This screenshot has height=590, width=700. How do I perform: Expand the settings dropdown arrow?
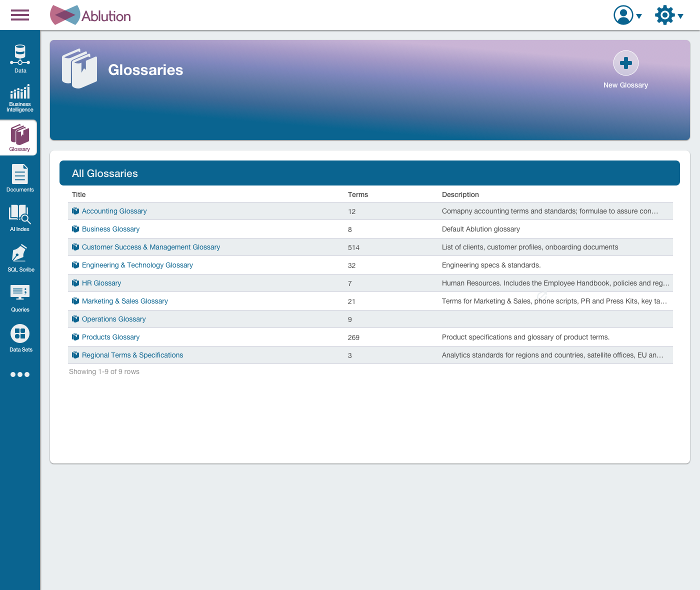(680, 16)
